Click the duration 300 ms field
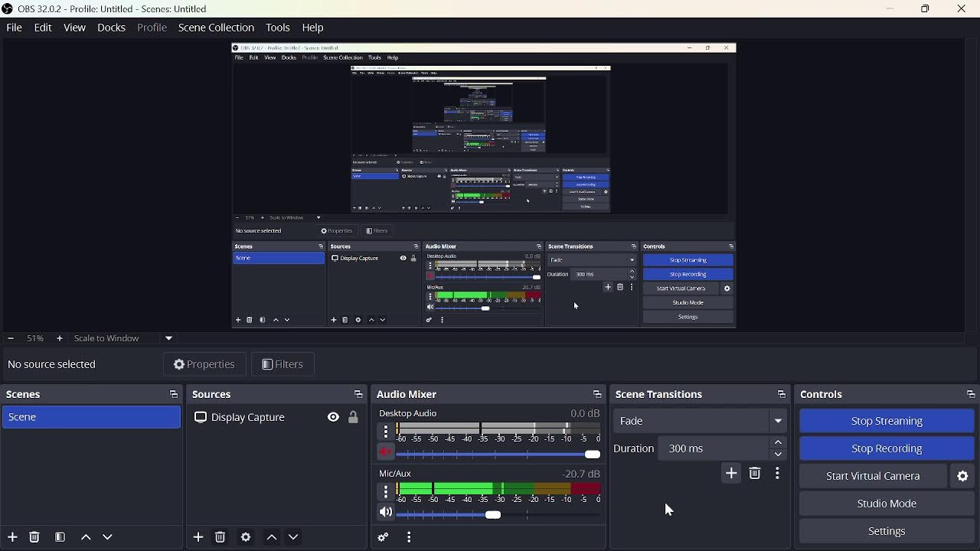The image size is (980, 551). coord(714,449)
